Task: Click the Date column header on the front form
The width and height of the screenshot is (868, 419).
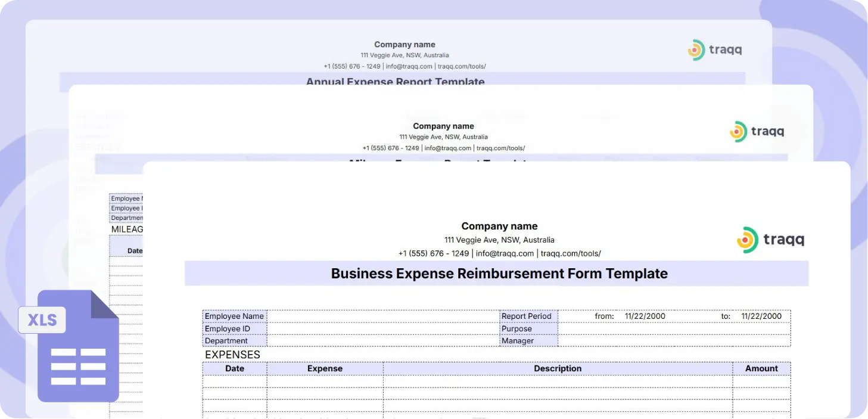Action: coord(235,368)
